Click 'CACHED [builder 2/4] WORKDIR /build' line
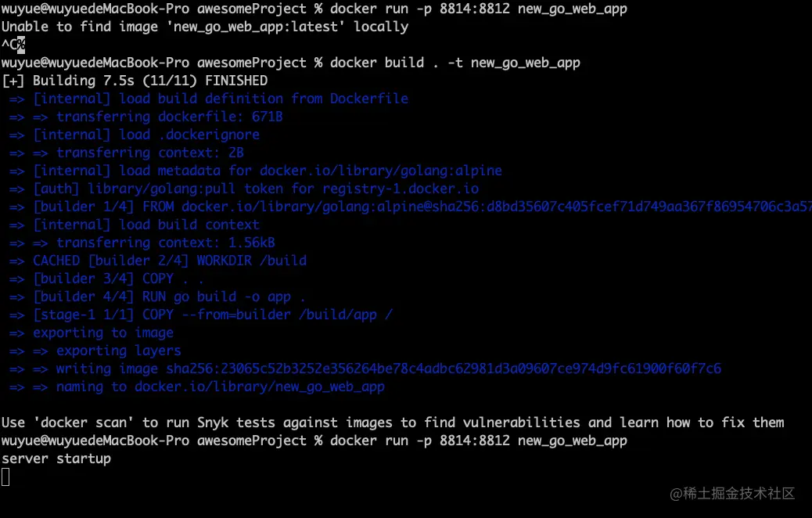The height and width of the screenshot is (518, 812). click(169, 261)
